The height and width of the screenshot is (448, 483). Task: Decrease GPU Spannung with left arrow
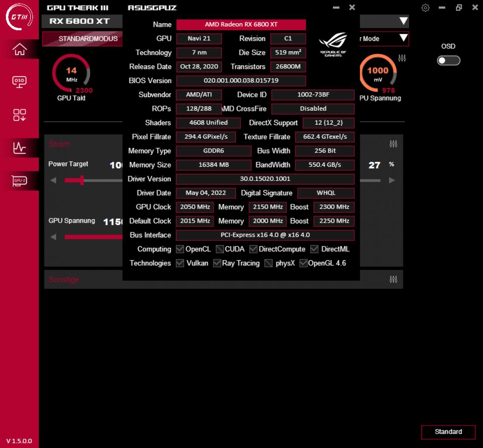click(x=53, y=237)
